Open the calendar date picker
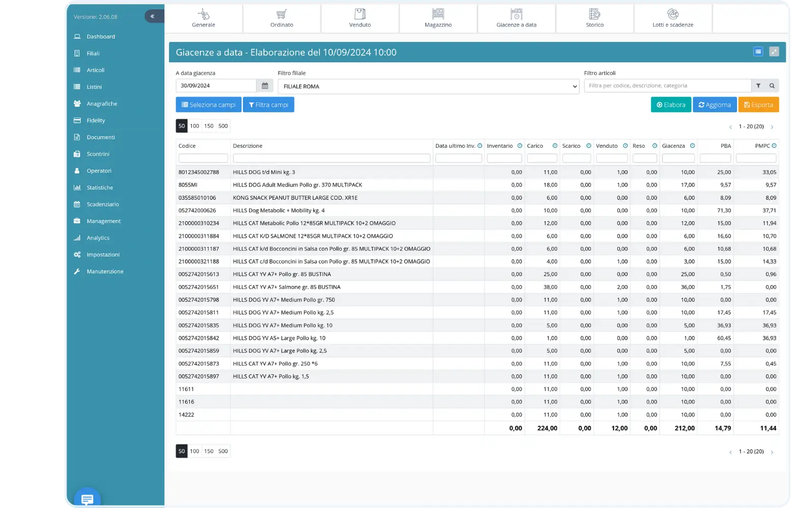This screenshot has width=812, height=508. [265, 86]
